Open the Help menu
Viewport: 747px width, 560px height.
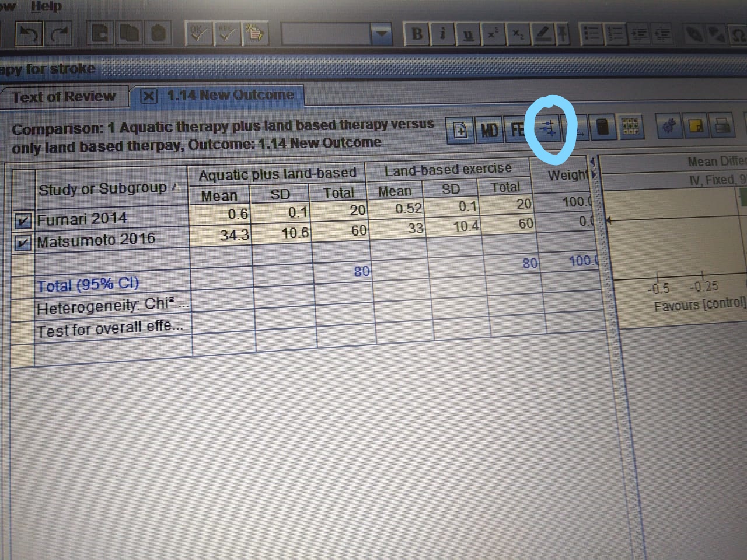pyautogui.click(x=46, y=7)
